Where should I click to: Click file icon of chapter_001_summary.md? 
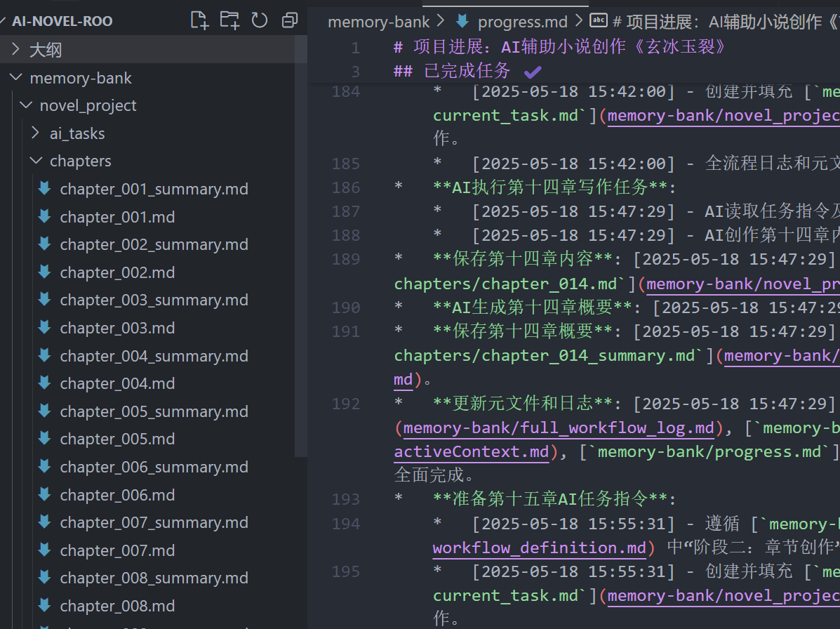click(44, 189)
